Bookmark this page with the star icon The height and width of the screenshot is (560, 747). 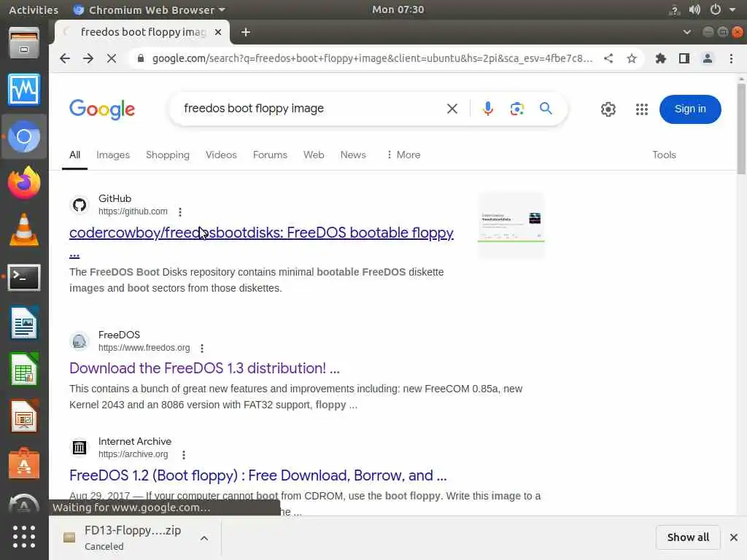tap(632, 58)
